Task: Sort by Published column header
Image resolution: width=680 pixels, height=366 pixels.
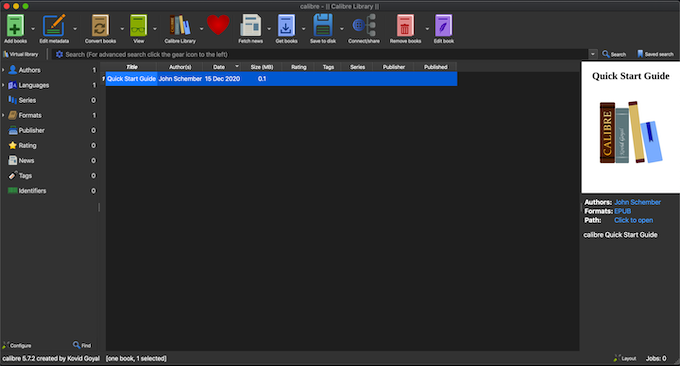Action: pyautogui.click(x=435, y=67)
